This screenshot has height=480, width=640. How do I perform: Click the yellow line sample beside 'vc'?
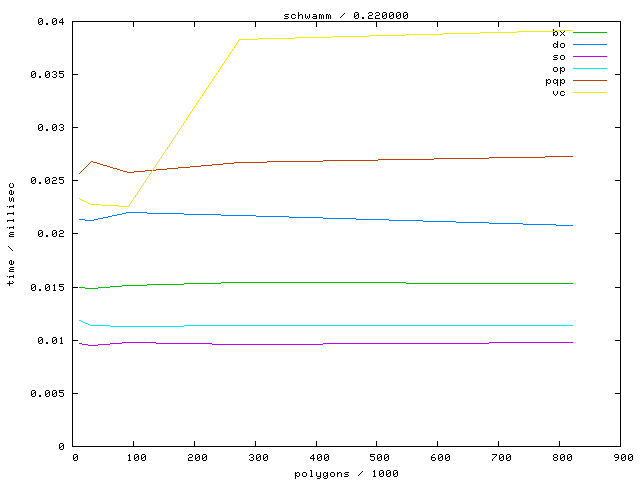[590, 92]
